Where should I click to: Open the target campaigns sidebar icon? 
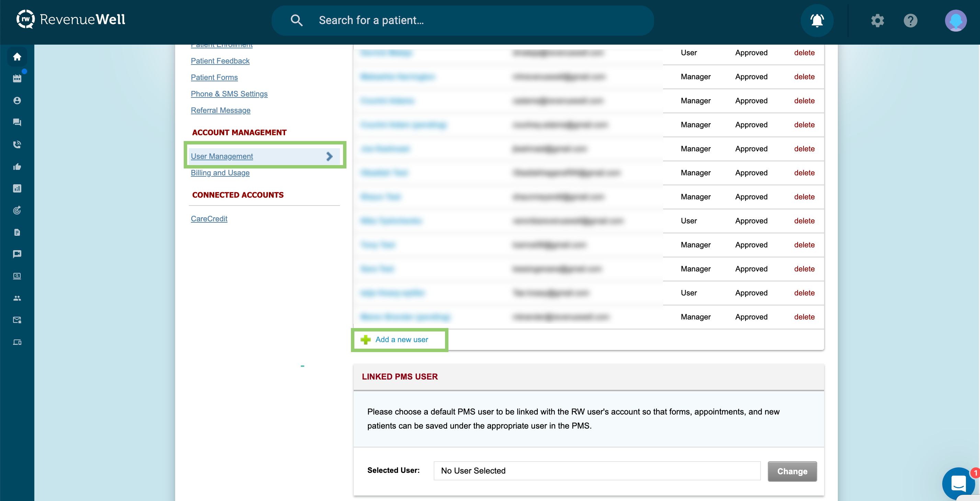[x=17, y=210]
